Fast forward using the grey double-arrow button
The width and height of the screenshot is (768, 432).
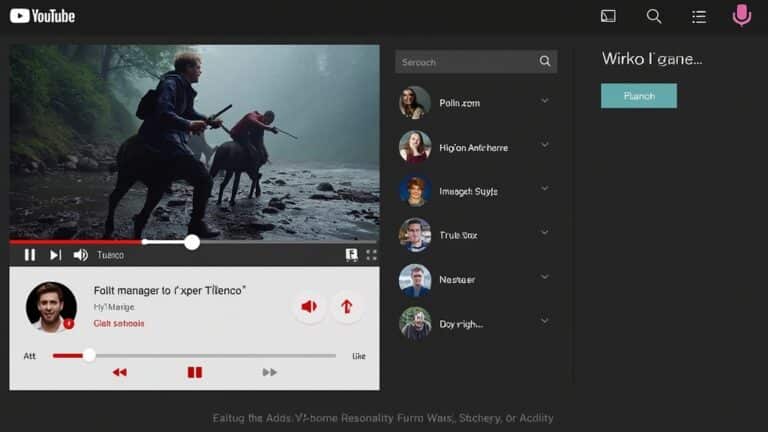pyautogui.click(x=269, y=372)
